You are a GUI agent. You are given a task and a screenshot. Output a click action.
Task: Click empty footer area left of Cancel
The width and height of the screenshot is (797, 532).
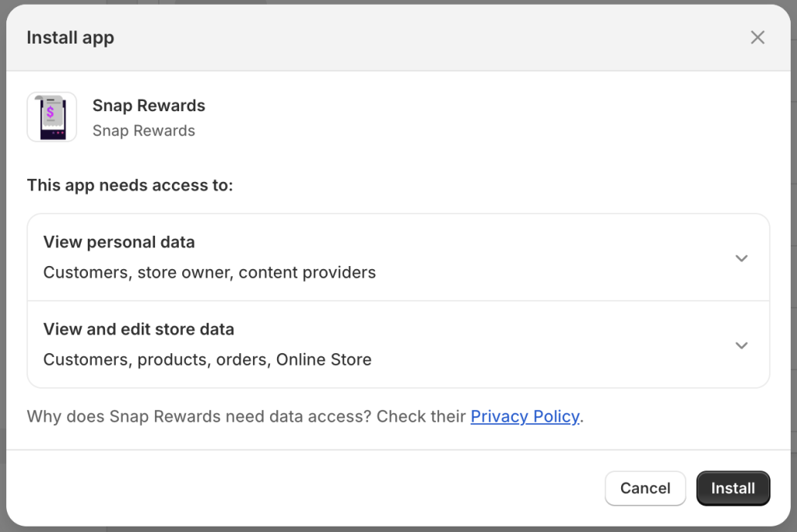305,488
